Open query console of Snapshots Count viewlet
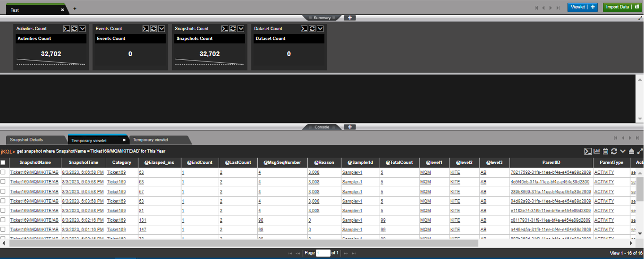The image size is (644, 259). point(225,28)
